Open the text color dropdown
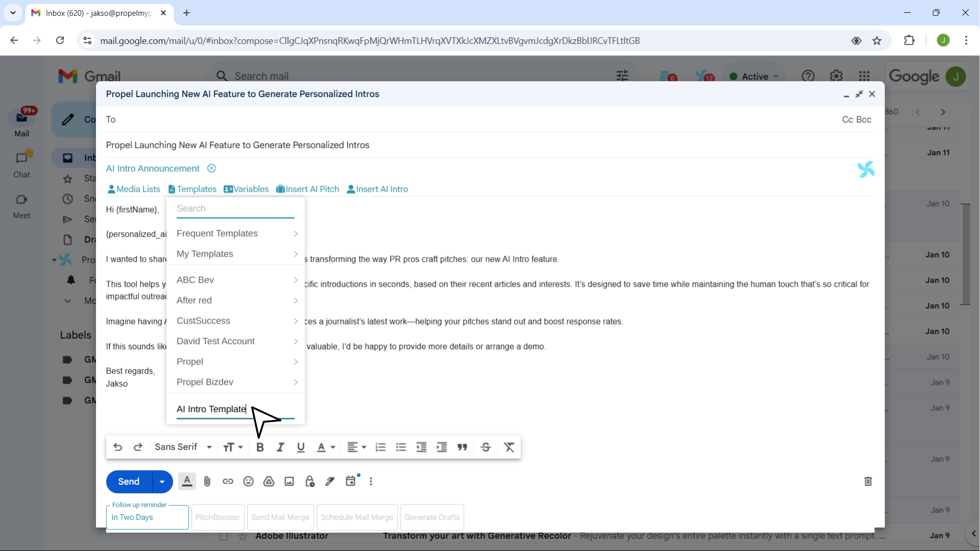The image size is (980, 551). point(326,447)
